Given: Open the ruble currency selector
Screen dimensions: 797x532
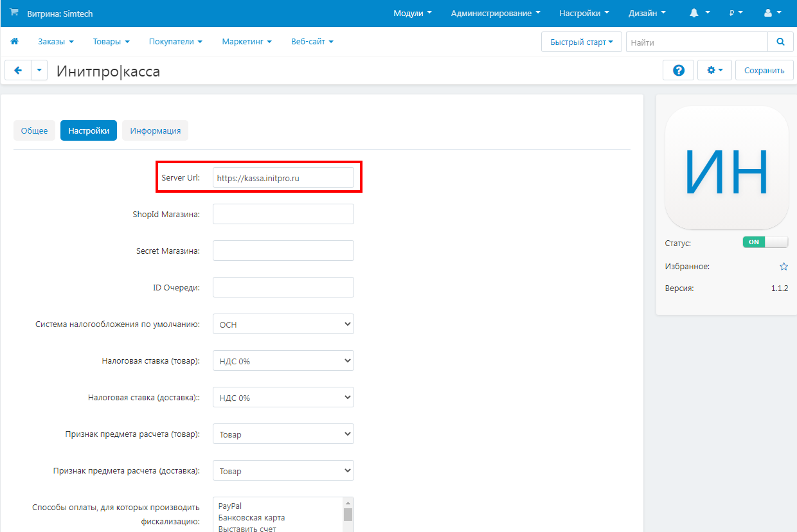Looking at the screenshot, I should coord(735,13).
